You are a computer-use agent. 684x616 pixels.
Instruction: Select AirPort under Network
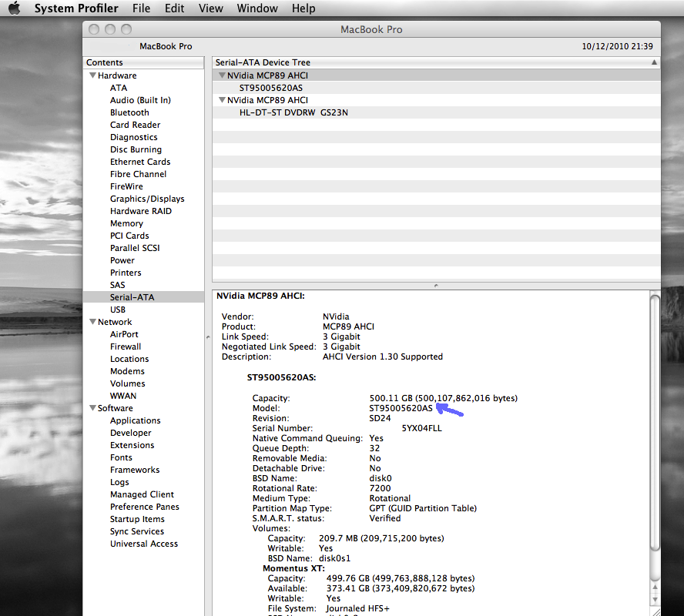(x=124, y=334)
